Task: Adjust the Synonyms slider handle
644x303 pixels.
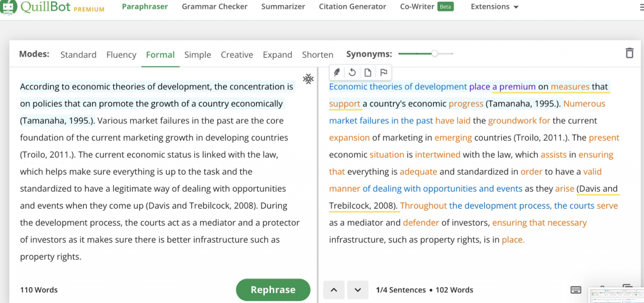Action: point(435,53)
